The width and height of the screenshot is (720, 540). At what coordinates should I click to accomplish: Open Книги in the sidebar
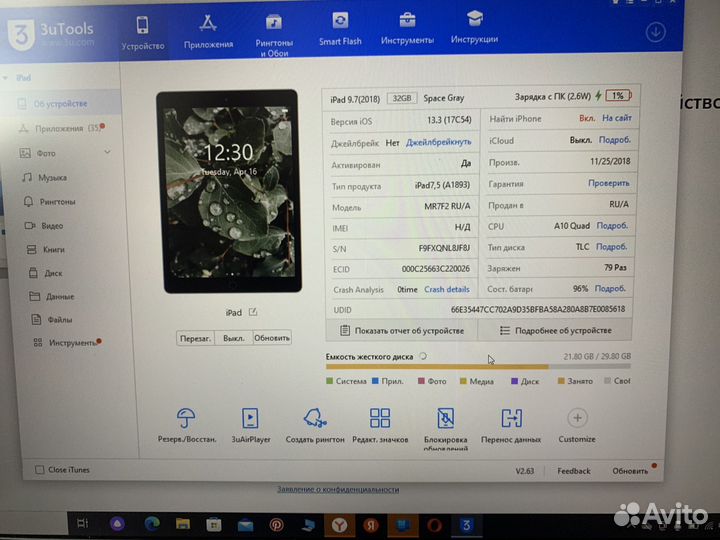pos(45,249)
